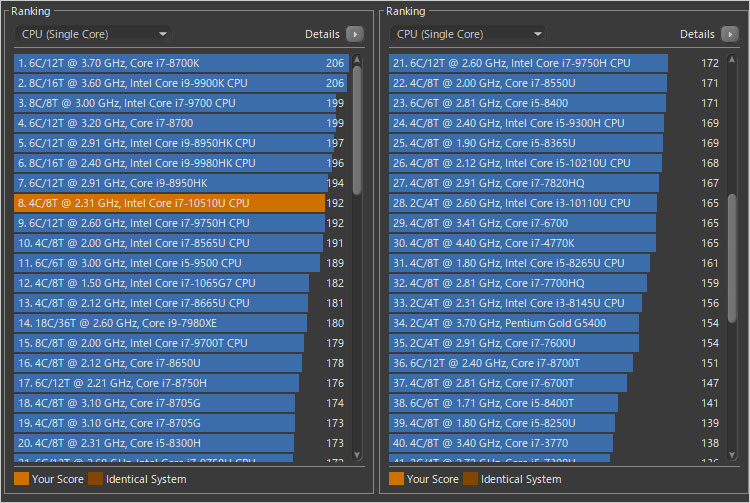Click the right Identical System color swatch

click(x=470, y=479)
